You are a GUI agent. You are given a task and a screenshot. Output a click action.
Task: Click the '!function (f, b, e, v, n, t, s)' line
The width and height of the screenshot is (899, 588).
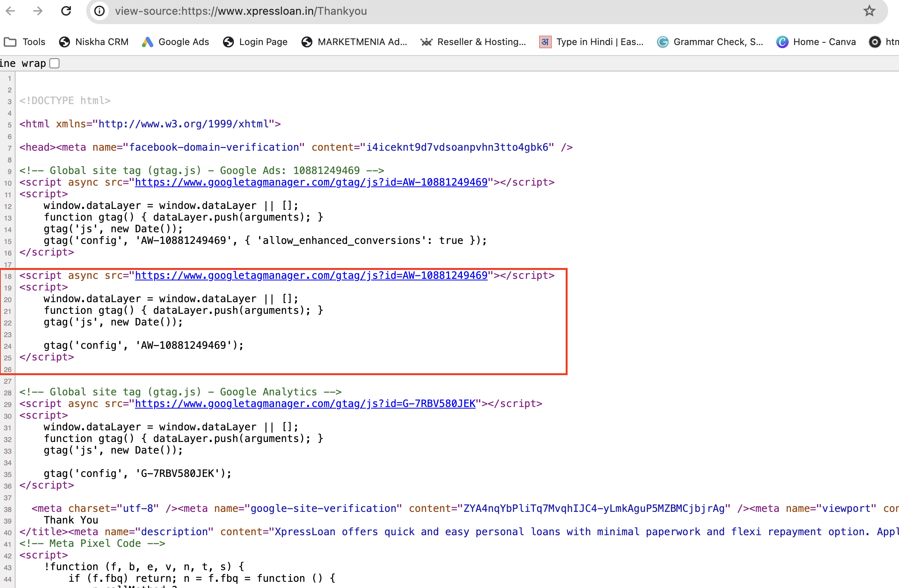(x=144, y=567)
